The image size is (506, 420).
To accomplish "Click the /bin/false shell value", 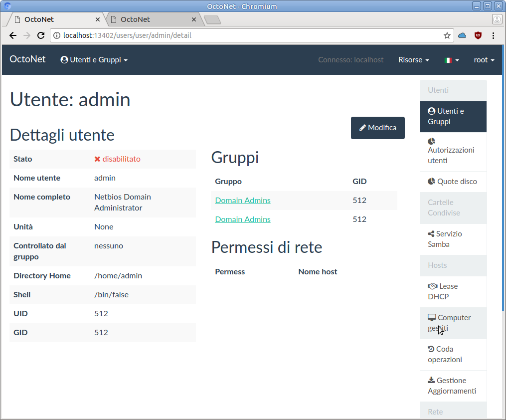I will click(111, 295).
